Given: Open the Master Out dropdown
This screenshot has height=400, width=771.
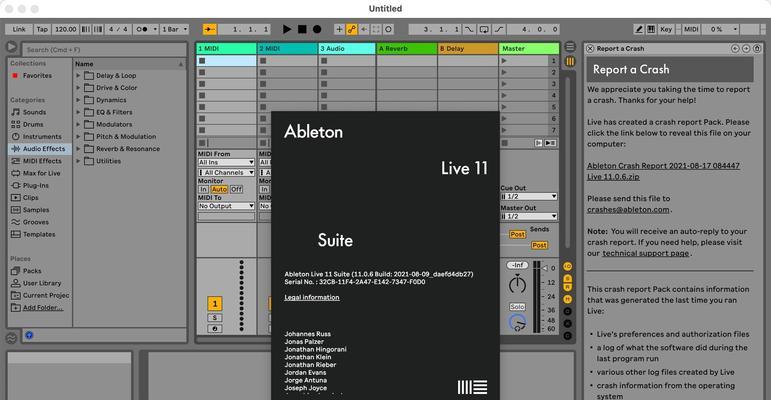Looking at the screenshot, I should tap(529, 216).
